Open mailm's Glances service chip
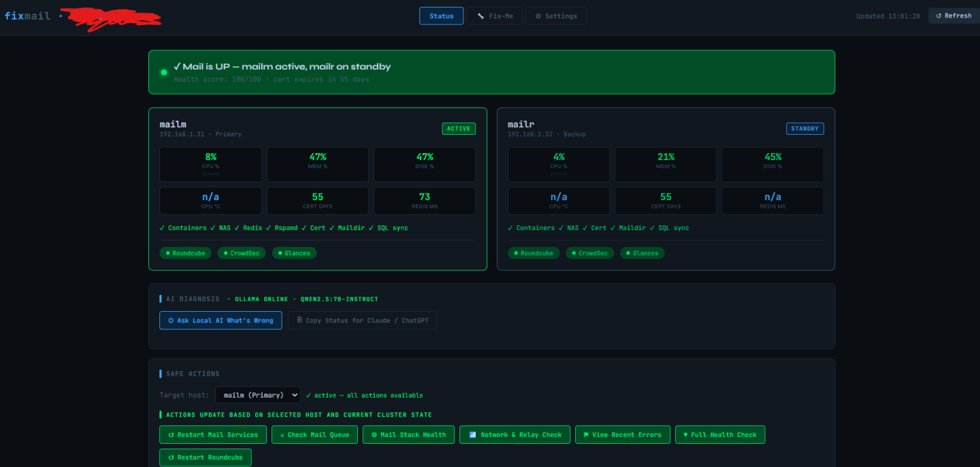The image size is (980, 467). click(x=295, y=253)
